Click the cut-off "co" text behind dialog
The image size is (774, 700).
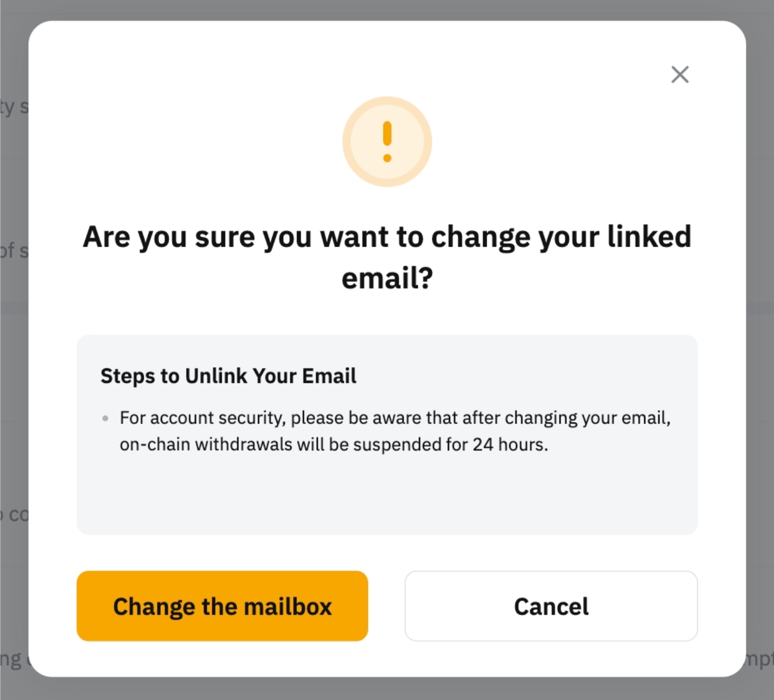point(17,515)
